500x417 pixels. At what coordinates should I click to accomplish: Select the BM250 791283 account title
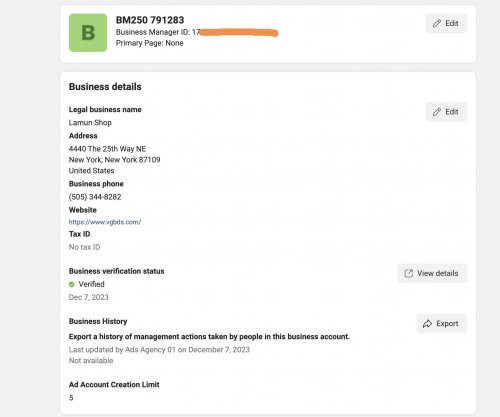(x=150, y=20)
